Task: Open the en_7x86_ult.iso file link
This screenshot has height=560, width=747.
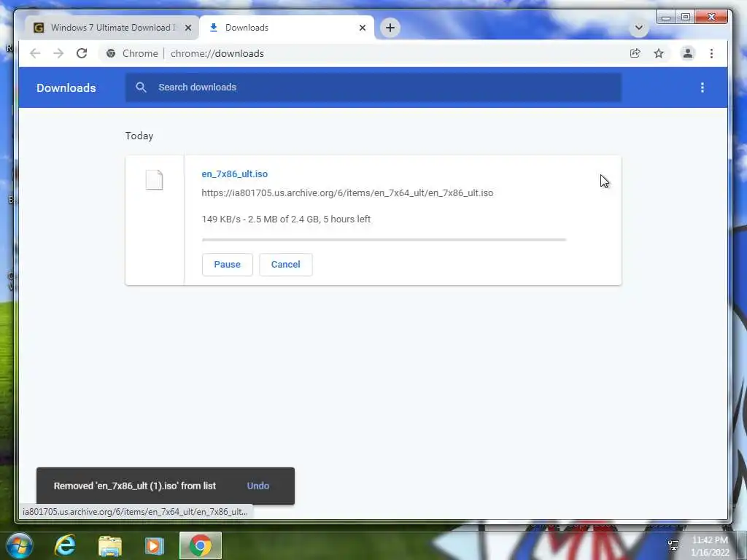Action: pyautogui.click(x=234, y=174)
